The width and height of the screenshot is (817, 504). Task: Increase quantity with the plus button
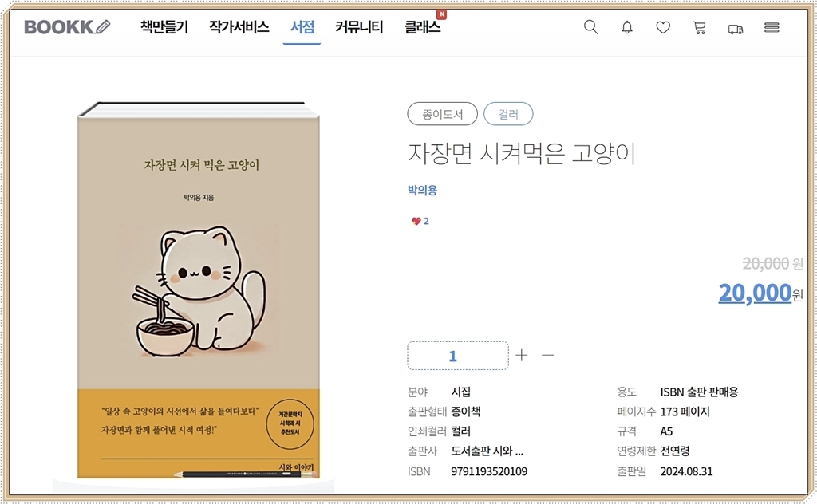tap(522, 355)
